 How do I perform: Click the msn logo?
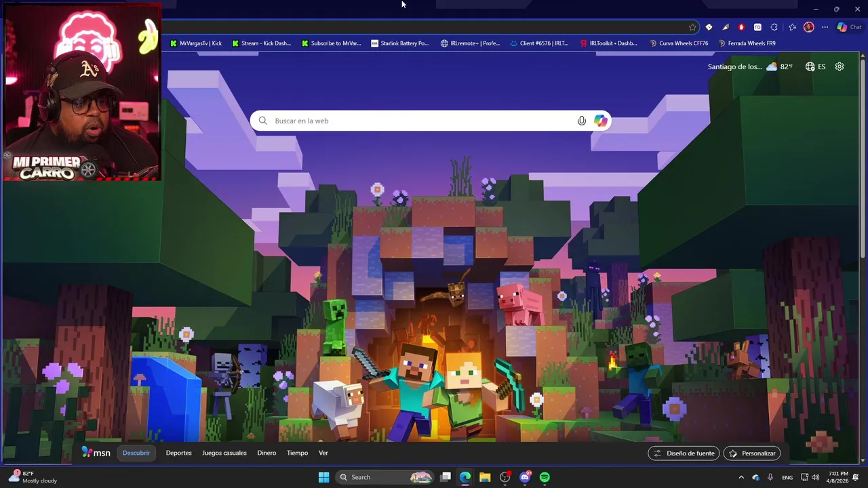(x=96, y=453)
